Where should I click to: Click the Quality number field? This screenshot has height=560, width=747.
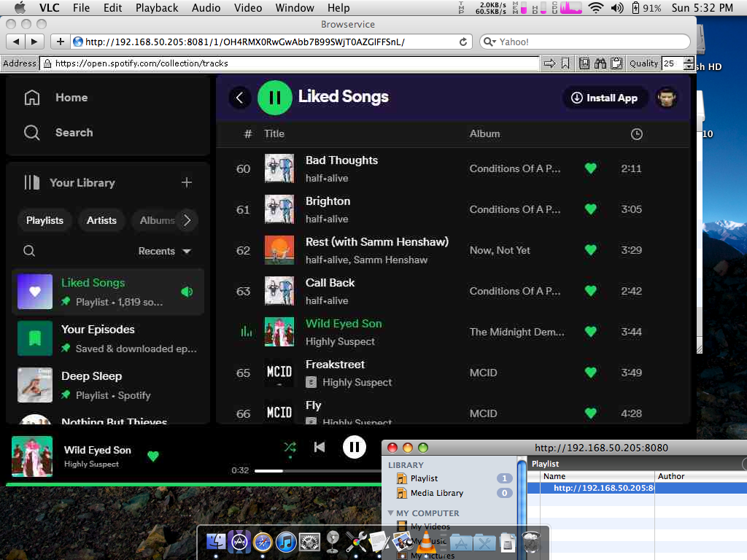coord(672,63)
